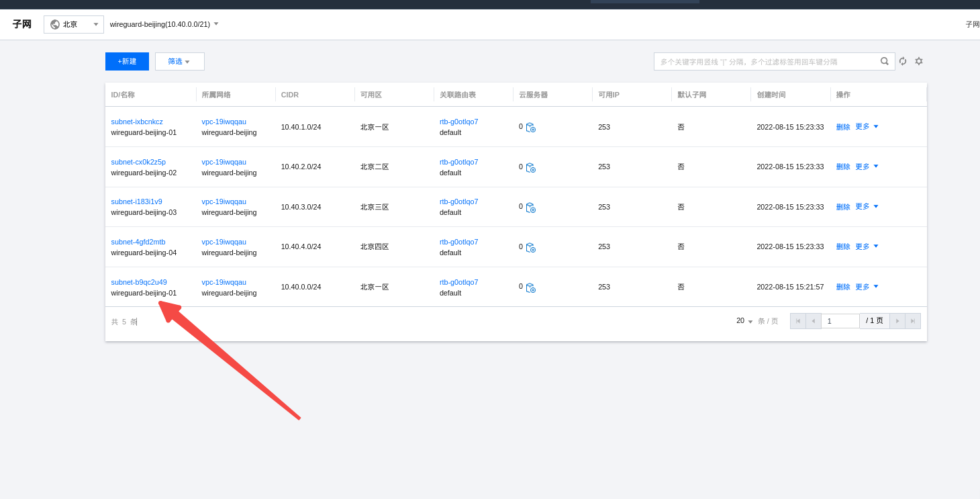
Task: Open the 北京 region dropdown
Action: click(74, 24)
